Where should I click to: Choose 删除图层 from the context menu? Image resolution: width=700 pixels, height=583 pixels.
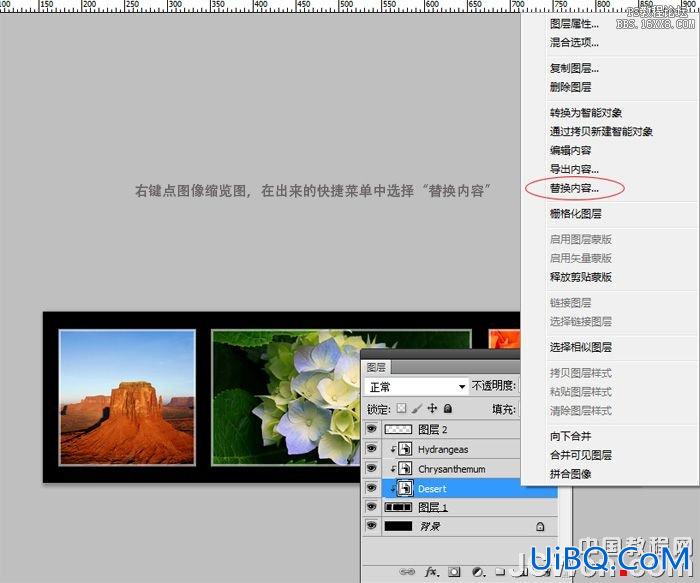(x=571, y=87)
